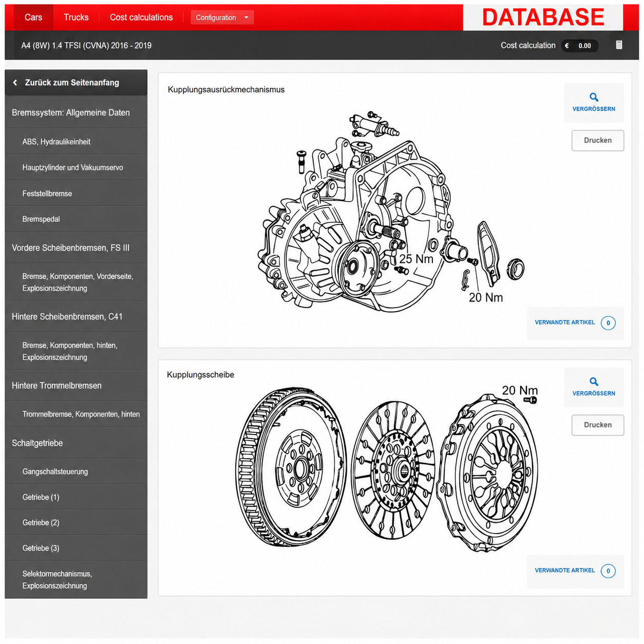Screen dimensions: 644x644
Task: Open Hauptzylinder und Vakuumservo entry
Action: tap(76, 167)
